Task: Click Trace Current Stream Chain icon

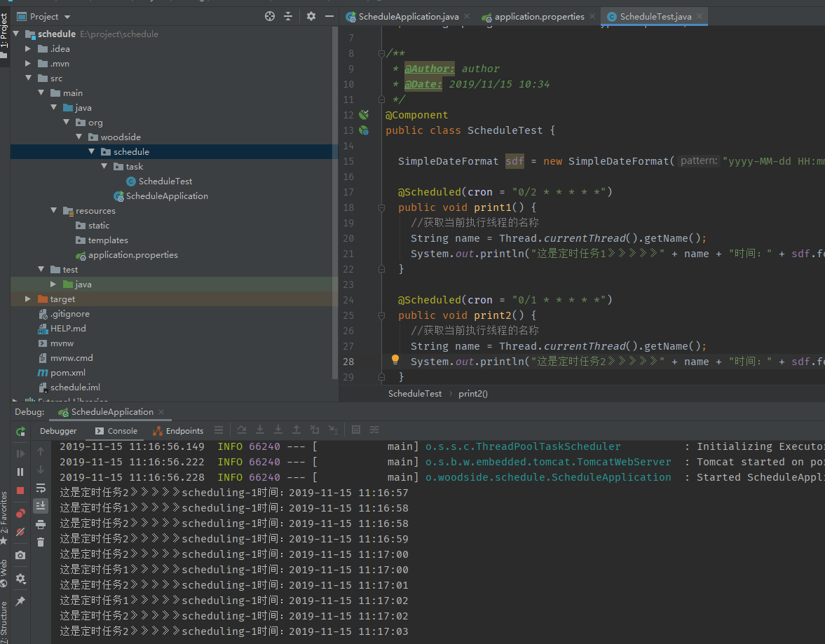Action: [374, 430]
